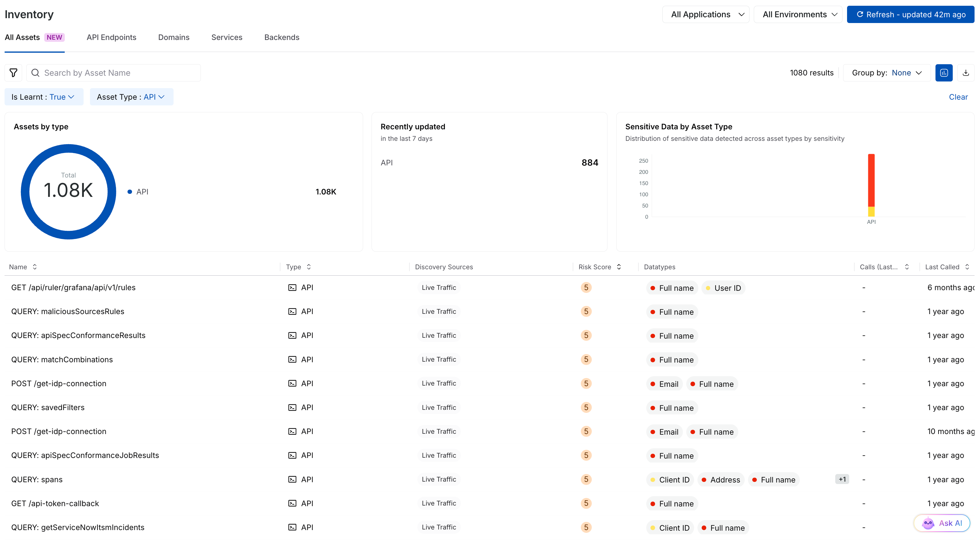The image size is (980, 544).
Task: Switch to the All Assets tab
Action: tap(34, 37)
